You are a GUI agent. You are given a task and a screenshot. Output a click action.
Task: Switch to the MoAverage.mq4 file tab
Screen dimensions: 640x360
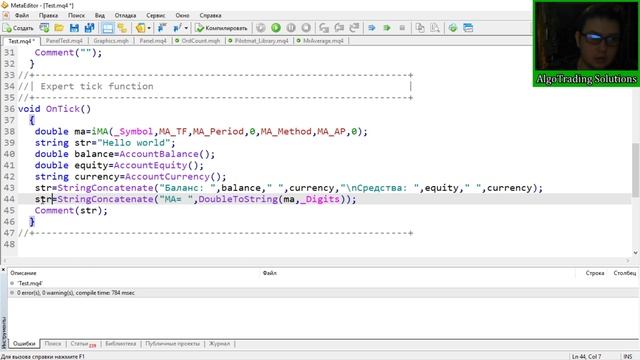[x=321, y=41]
